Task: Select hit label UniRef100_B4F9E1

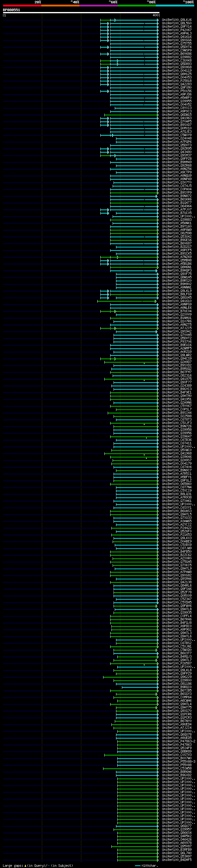Action: (x=177, y=393)
